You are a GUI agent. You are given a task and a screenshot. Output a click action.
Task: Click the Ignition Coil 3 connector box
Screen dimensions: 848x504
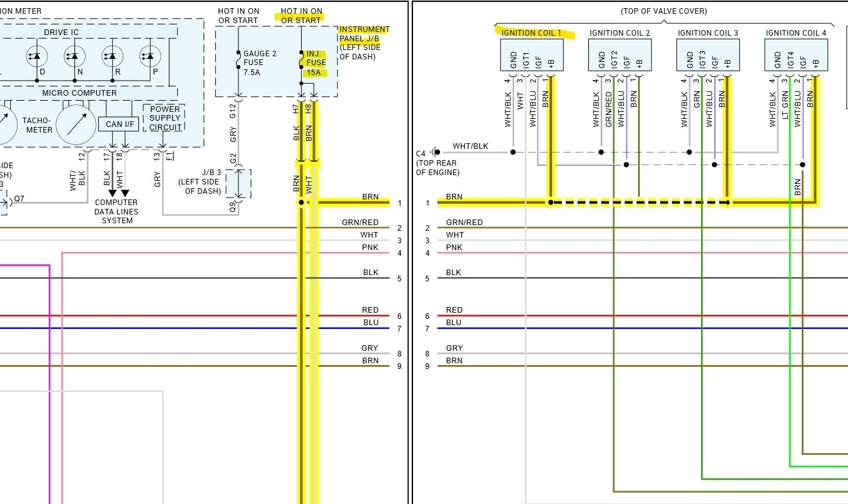pos(708,55)
